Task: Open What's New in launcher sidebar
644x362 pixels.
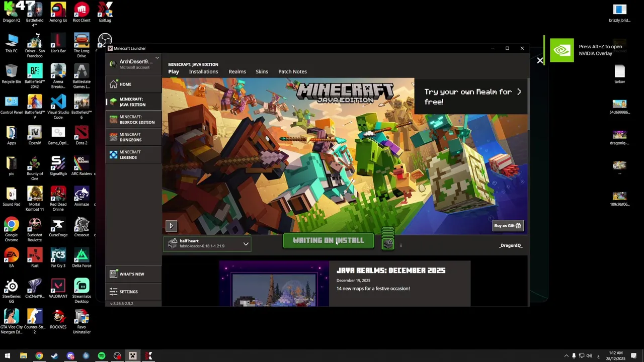Action: [133, 274]
